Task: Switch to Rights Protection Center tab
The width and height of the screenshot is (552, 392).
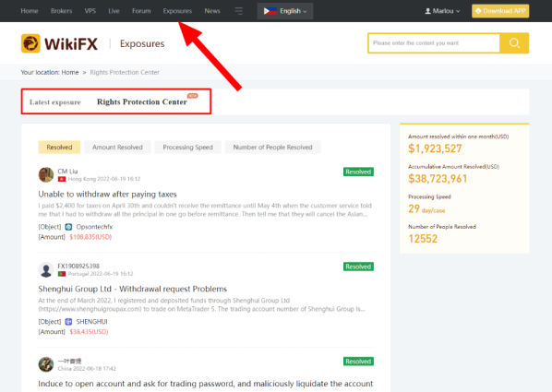Action: [x=142, y=101]
